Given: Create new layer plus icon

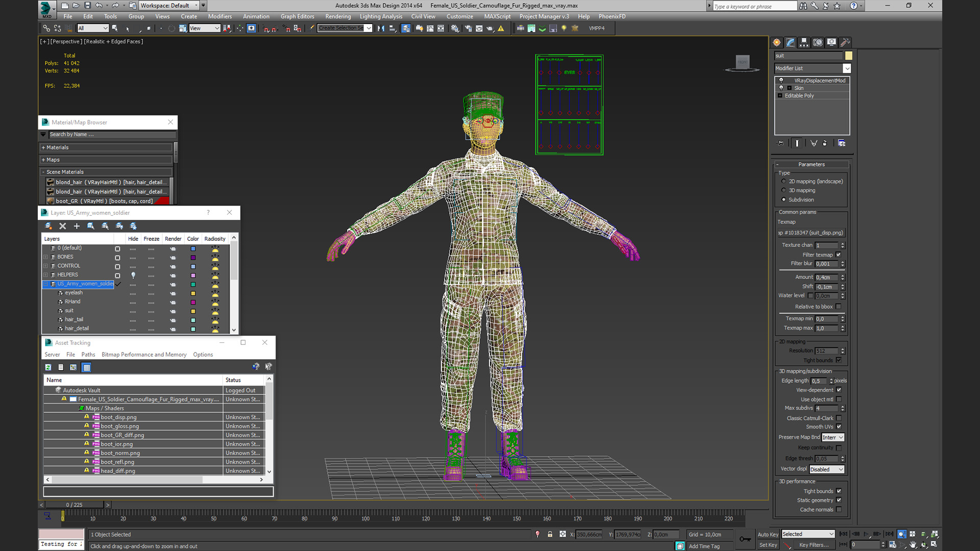Looking at the screenshot, I should click(77, 226).
